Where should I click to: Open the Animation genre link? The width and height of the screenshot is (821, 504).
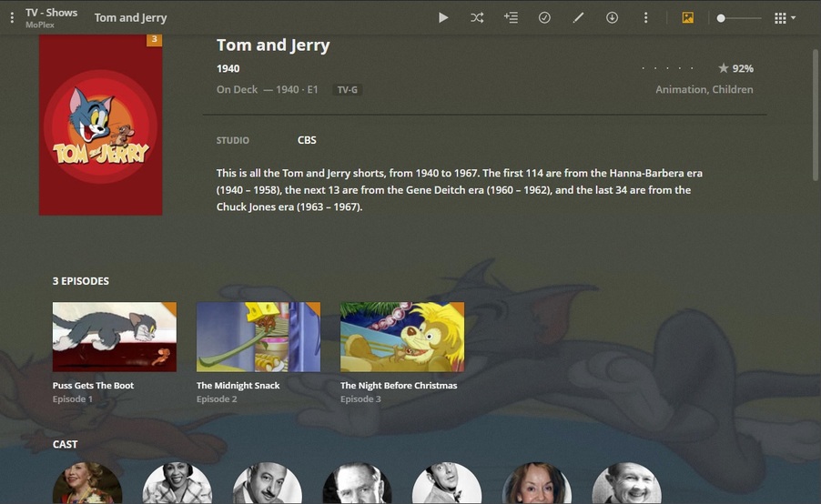681,89
